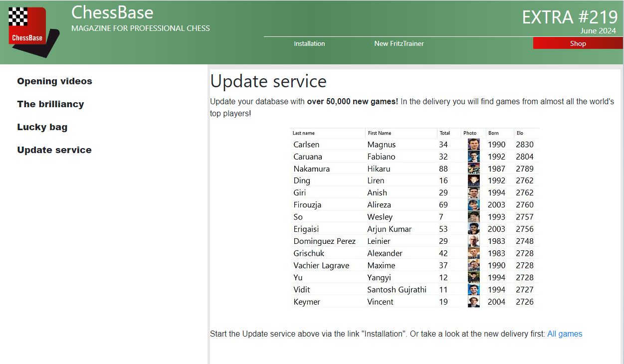Image resolution: width=624 pixels, height=364 pixels.
Task: Sort table by Last name column header
Action: coord(304,133)
